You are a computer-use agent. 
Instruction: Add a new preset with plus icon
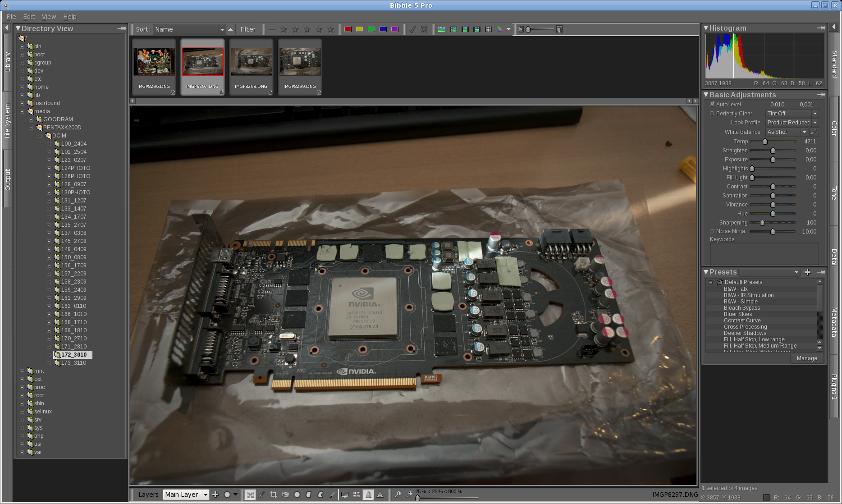click(x=808, y=272)
